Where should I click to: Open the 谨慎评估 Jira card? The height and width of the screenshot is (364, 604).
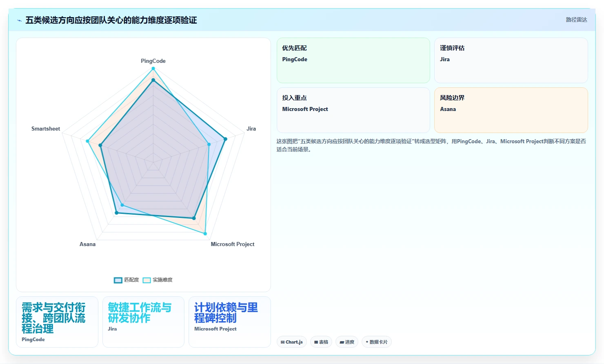(511, 60)
